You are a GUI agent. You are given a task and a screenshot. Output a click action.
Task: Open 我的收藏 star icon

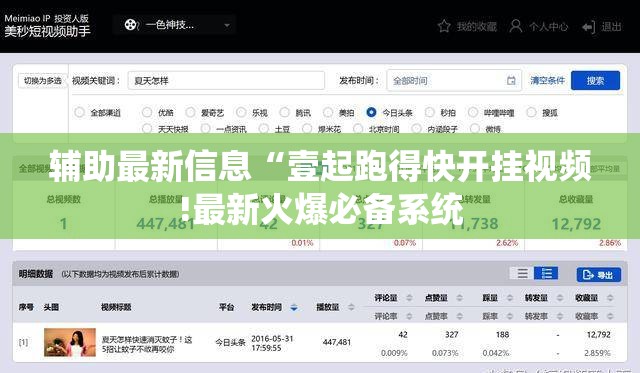click(444, 27)
